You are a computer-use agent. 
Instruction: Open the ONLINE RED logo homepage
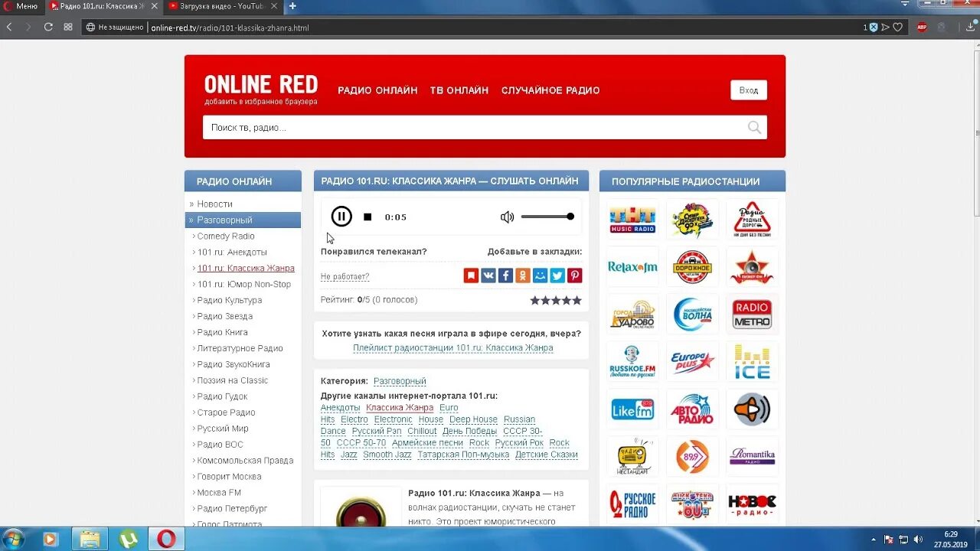pyautogui.click(x=261, y=84)
